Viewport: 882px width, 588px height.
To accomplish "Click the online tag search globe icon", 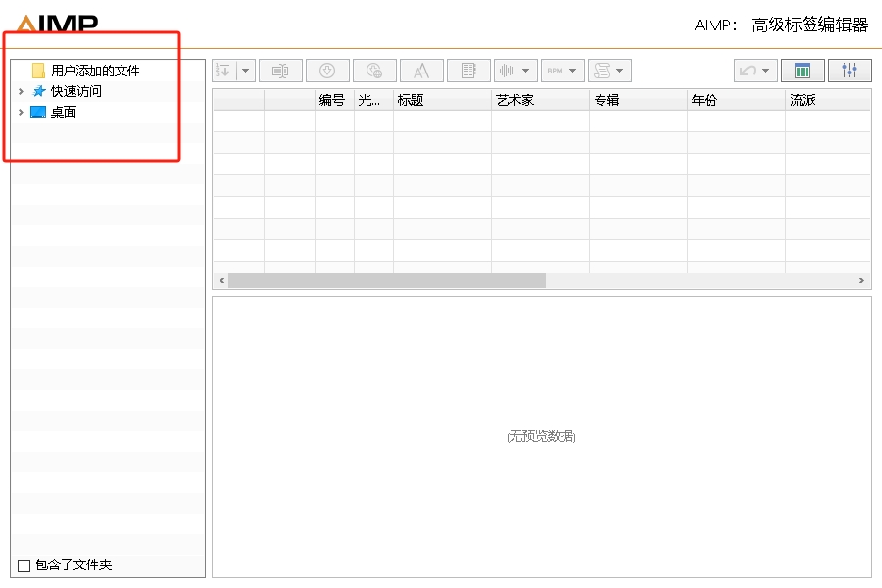I will (374, 71).
